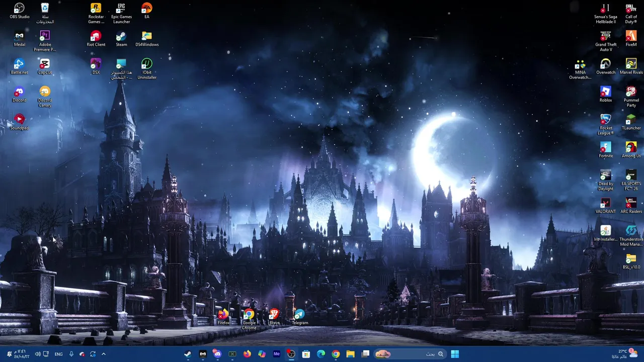Select the Epic Games Launcher shortcut

(121, 13)
